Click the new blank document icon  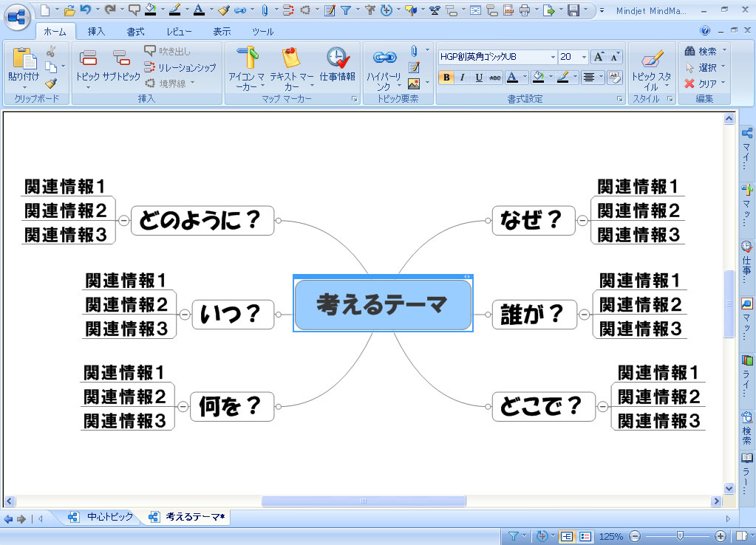click(45, 10)
